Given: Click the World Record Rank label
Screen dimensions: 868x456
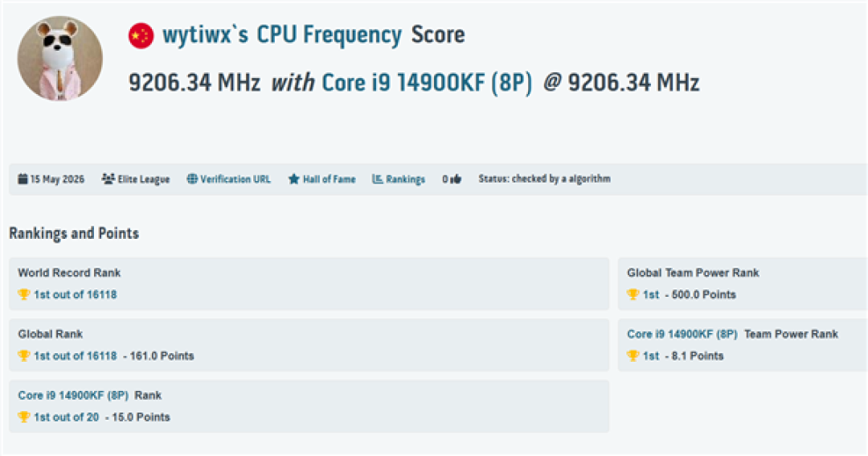Looking at the screenshot, I should [69, 273].
